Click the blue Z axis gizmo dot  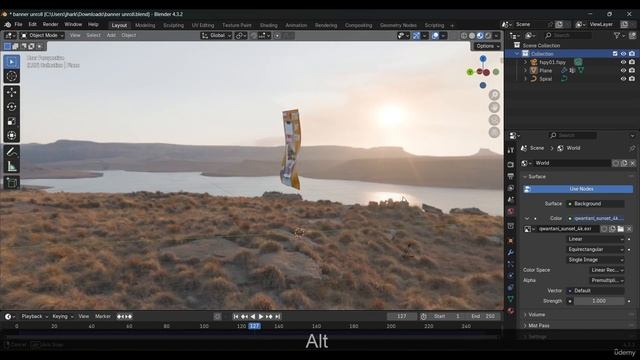[x=483, y=59]
